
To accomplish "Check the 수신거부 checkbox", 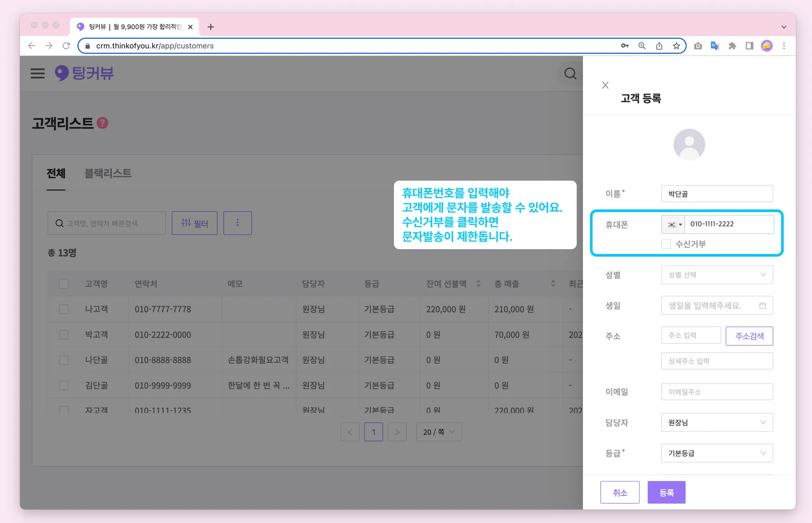I will [x=666, y=244].
